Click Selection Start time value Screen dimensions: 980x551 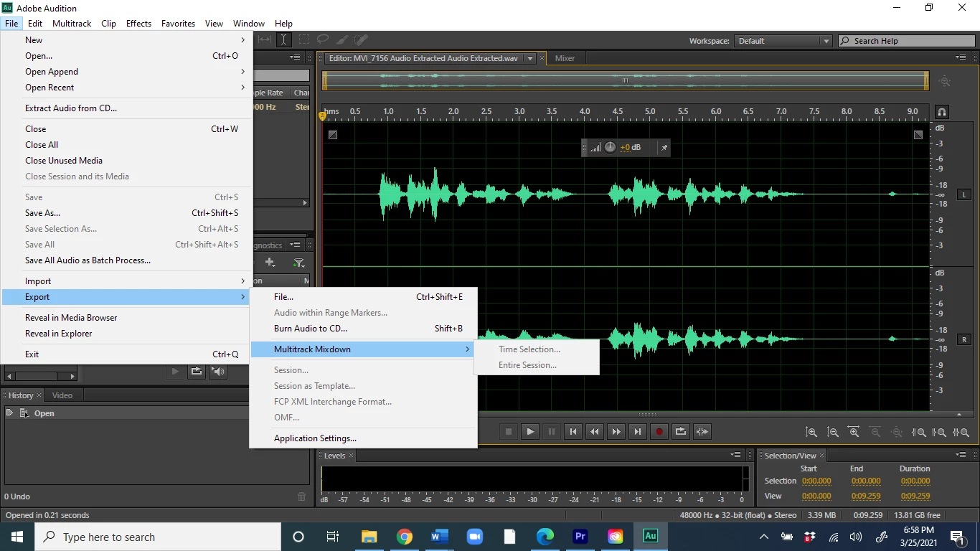pos(816,481)
